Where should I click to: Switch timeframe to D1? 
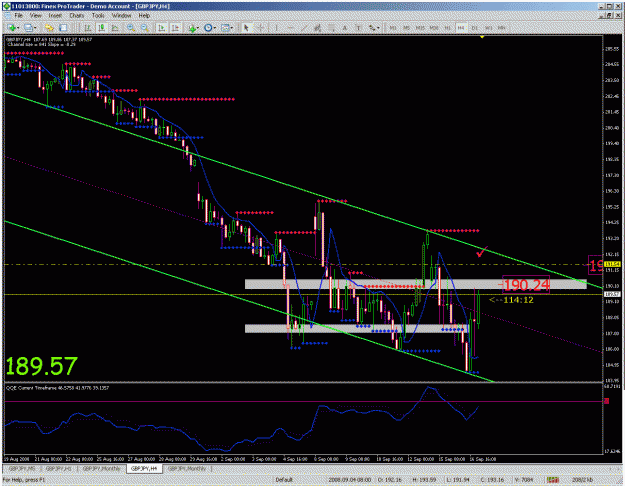point(474,28)
